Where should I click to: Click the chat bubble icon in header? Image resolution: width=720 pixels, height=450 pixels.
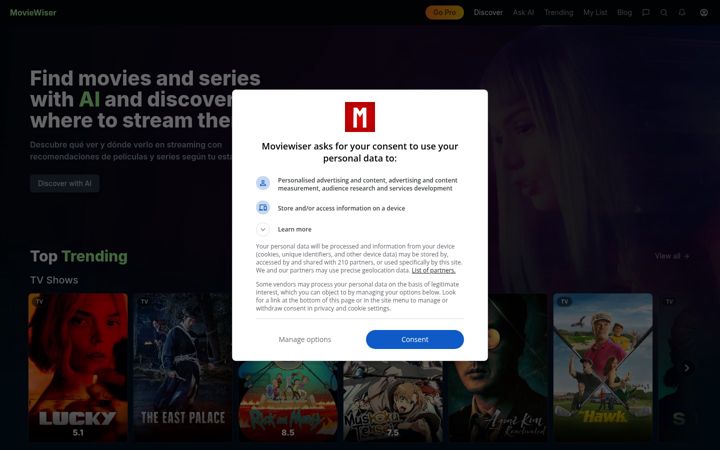click(x=646, y=12)
